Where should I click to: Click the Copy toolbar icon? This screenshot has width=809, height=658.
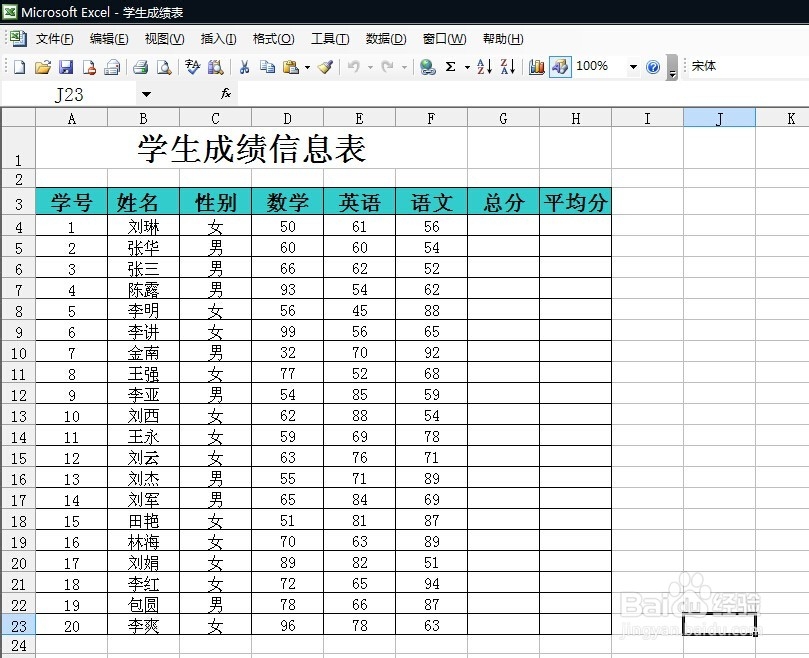tap(268, 66)
